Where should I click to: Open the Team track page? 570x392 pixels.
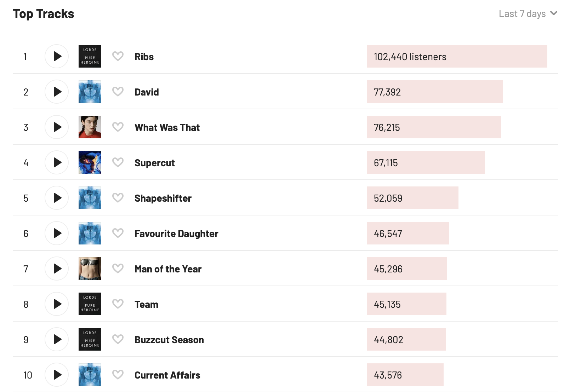point(146,304)
